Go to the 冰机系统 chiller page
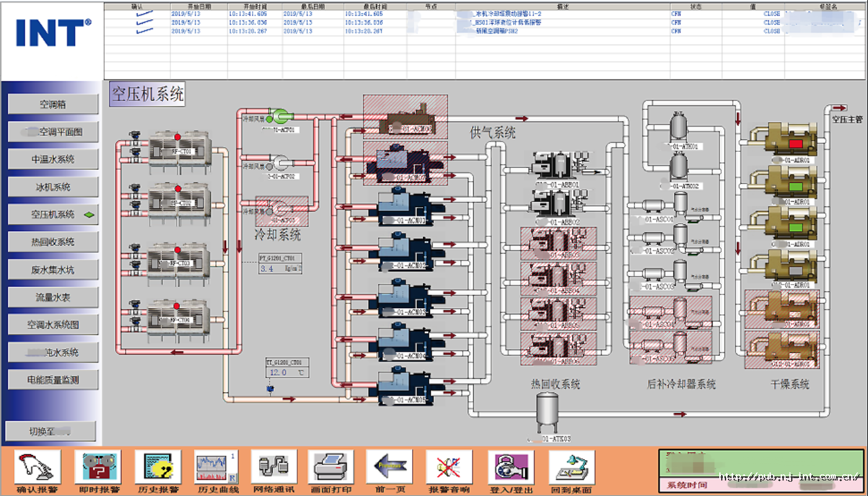This screenshot has width=868, height=496. click(53, 187)
